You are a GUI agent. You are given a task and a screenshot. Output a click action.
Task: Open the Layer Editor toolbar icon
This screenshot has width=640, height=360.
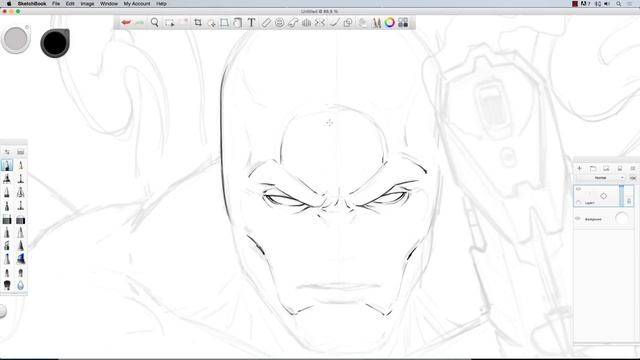[362, 22]
